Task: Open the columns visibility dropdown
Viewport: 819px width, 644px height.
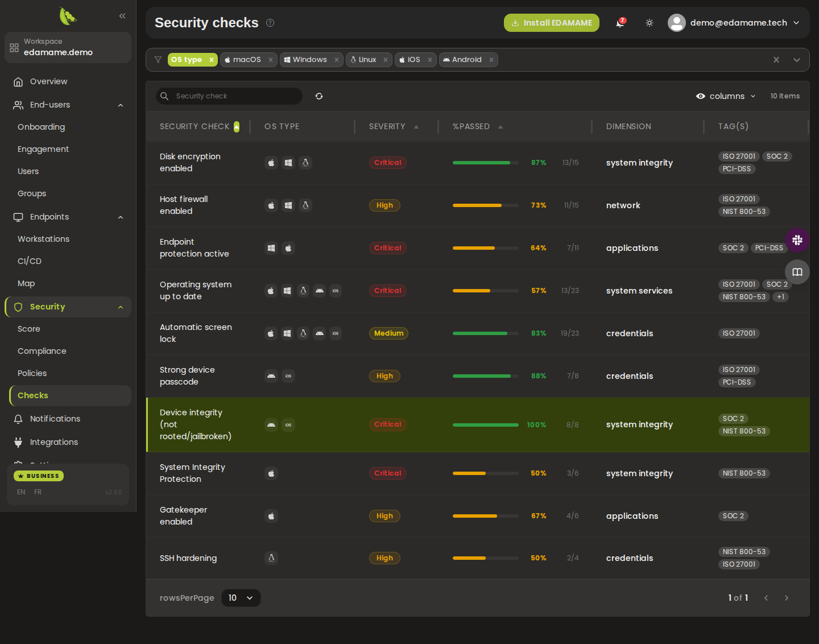Action: pos(726,96)
